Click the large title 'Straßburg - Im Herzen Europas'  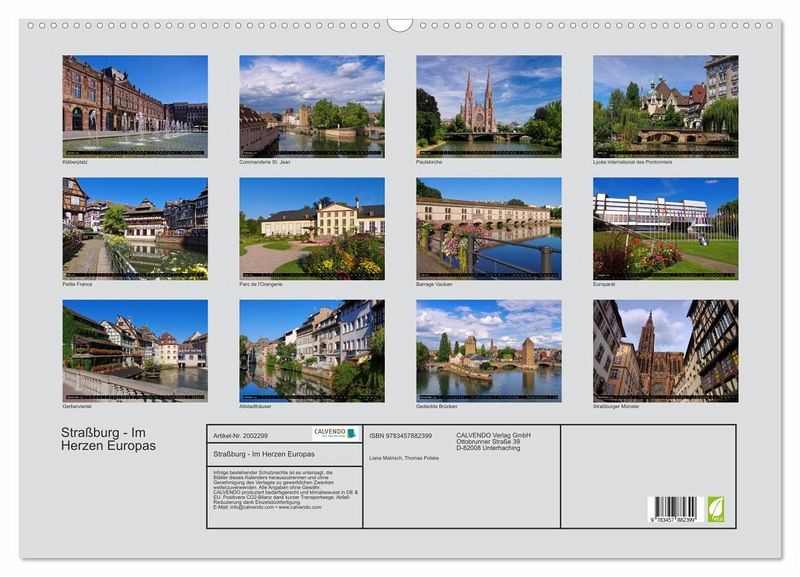tap(109, 439)
